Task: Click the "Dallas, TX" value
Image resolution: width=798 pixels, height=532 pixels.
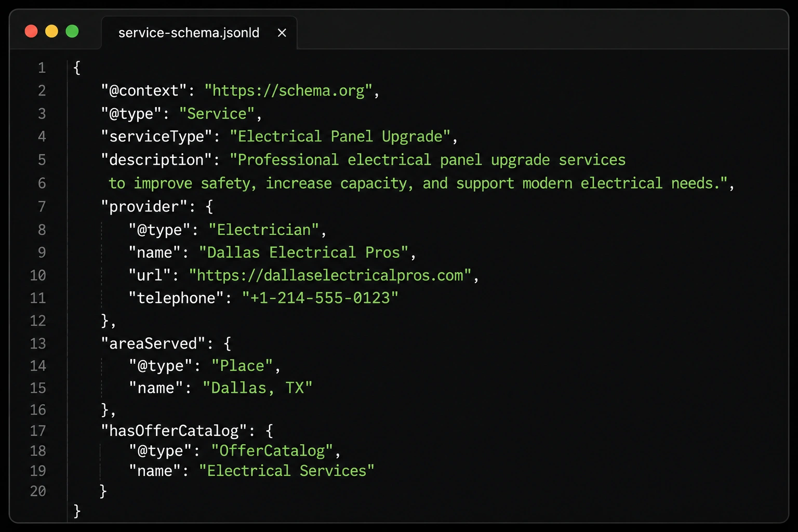Action: pos(257,389)
